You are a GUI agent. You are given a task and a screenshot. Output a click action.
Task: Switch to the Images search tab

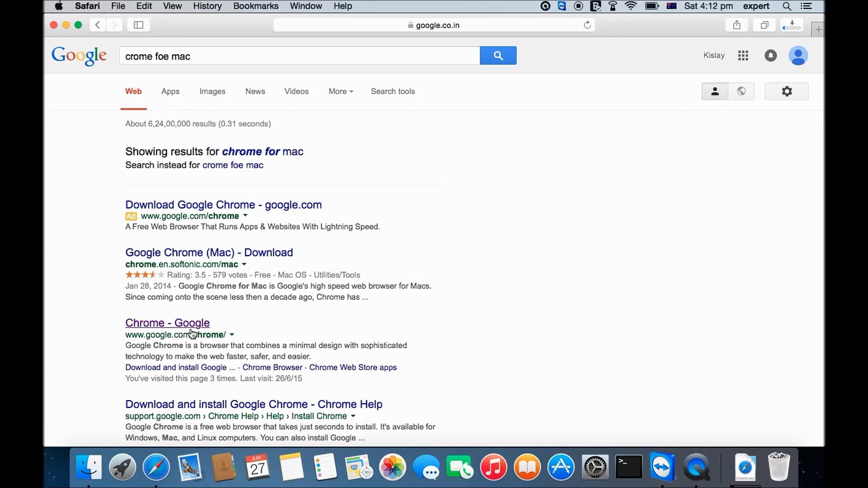(x=212, y=91)
